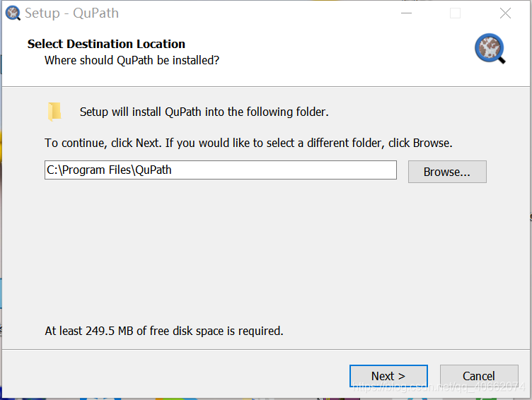Close the Setup - QuPath window
532x400 pixels.
click(x=505, y=13)
